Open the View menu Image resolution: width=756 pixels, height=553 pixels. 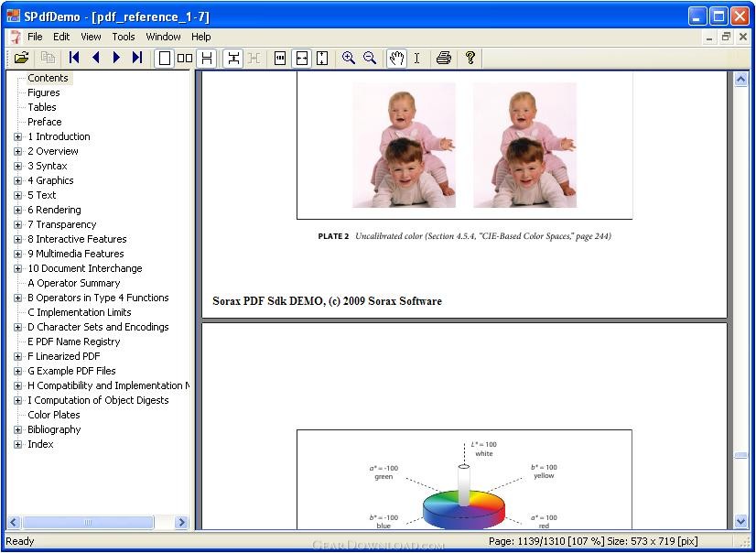point(91,37)
